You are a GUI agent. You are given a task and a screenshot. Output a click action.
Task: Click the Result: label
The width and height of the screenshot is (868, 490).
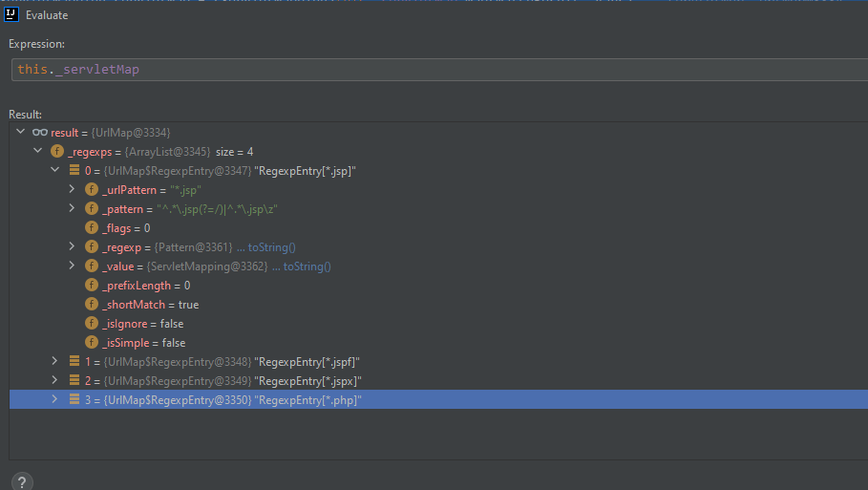coord(25,115)
